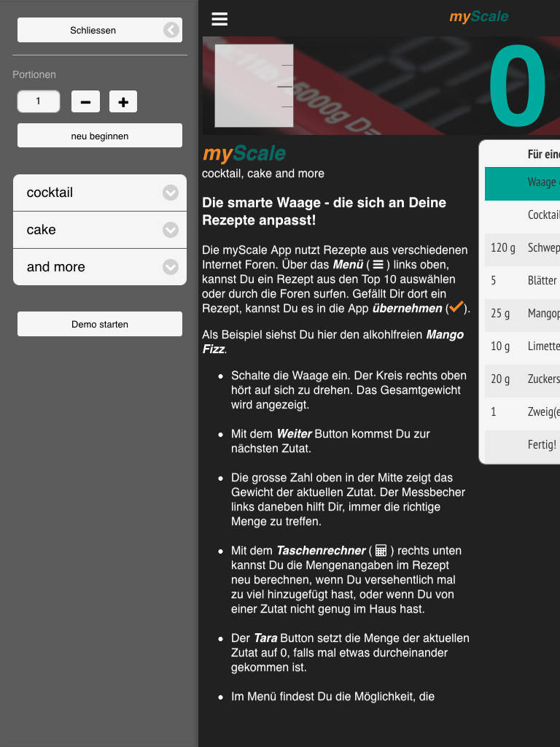The height and width of the screenshot is (747, 560).
Task: Select the 5 Blätter row
Action: (x=522, y=282)
